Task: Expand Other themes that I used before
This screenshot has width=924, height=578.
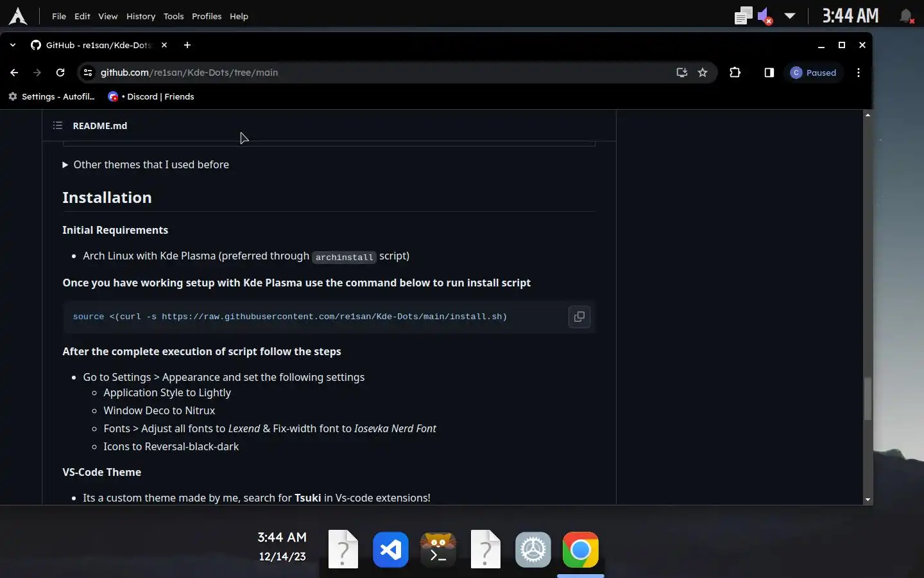Action: tap(146, 164)
